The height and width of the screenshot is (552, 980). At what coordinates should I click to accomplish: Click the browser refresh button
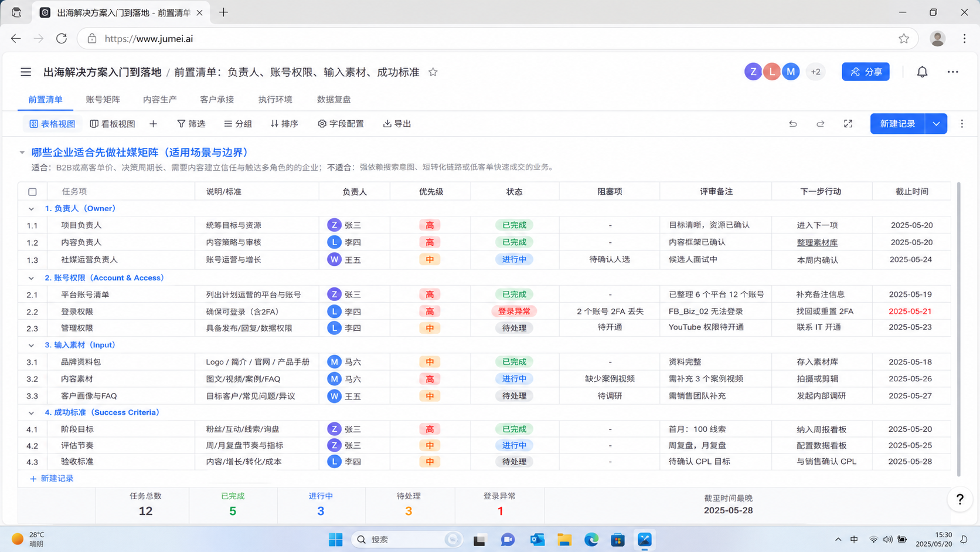(x=62, y=39)
